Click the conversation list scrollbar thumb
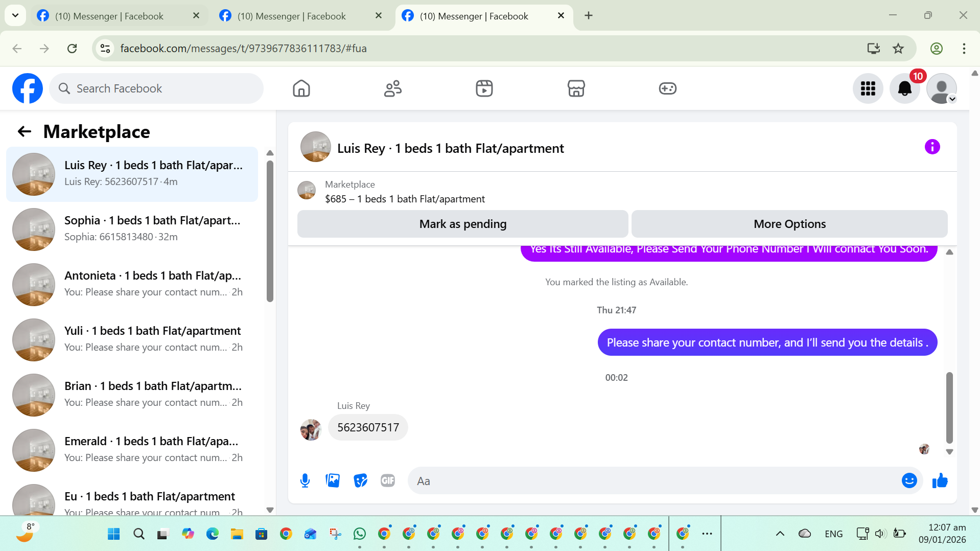Image resolution: width=980 pixels, height=551 pixels. 270,231
